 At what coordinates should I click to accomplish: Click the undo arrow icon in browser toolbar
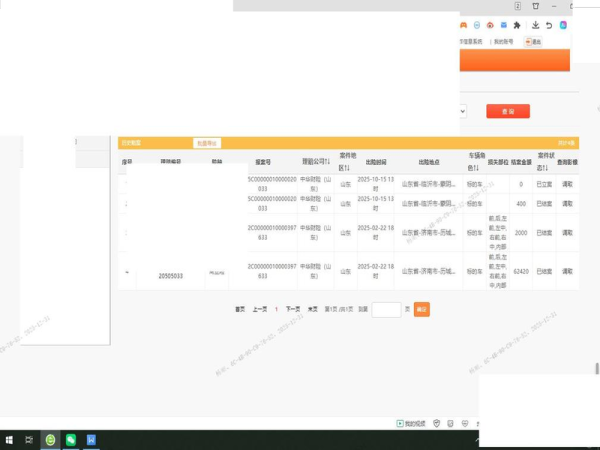tap(550, 25)
